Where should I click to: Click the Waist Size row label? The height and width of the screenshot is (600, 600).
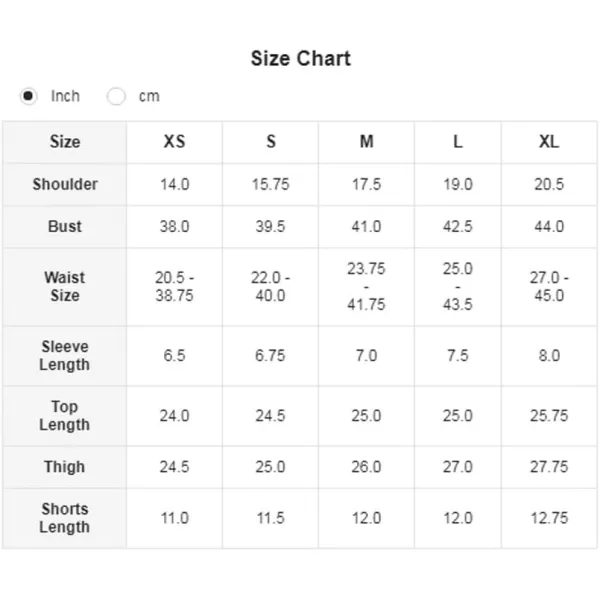(65, 287)
